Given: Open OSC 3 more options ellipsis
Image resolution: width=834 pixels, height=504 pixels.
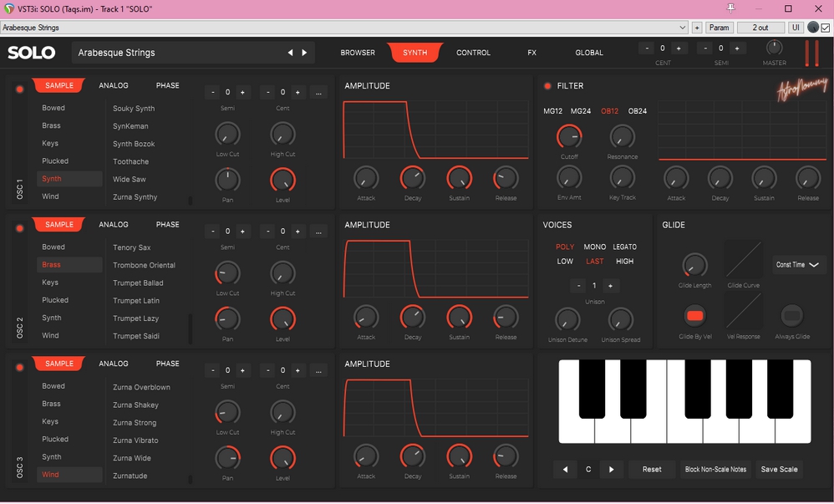Looking at the screenshot, I should point(318,370).
